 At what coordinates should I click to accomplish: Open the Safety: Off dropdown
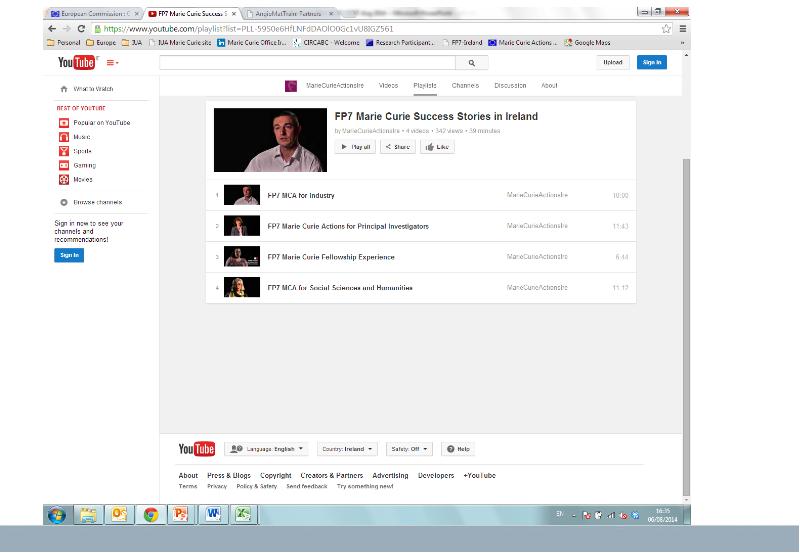409,449
